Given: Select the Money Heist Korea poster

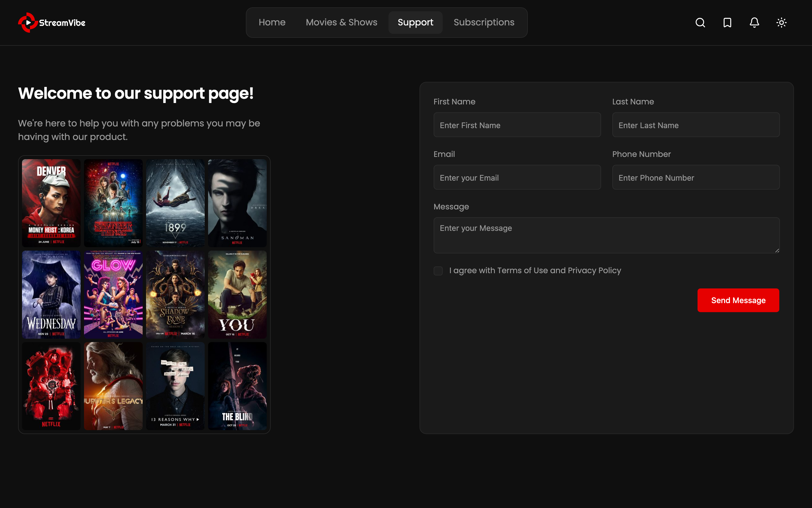Looking at the screenshot, I should [x=51, y=203].
